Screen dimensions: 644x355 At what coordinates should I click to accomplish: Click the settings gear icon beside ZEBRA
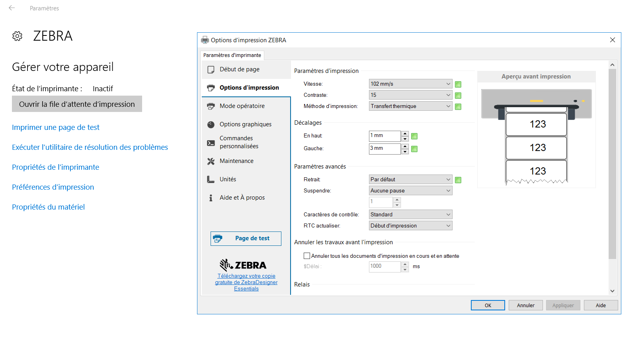pos(17,36)
